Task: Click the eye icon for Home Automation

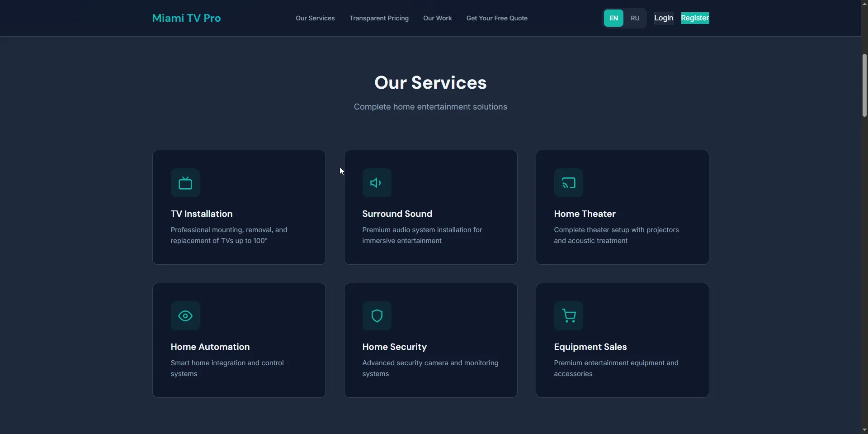Action: tap(185, 316)
